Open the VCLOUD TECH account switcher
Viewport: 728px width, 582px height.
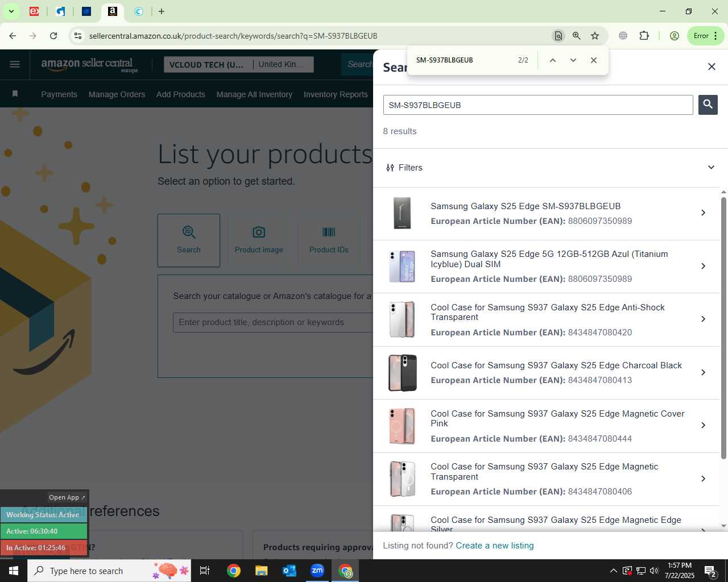point(207,65)
